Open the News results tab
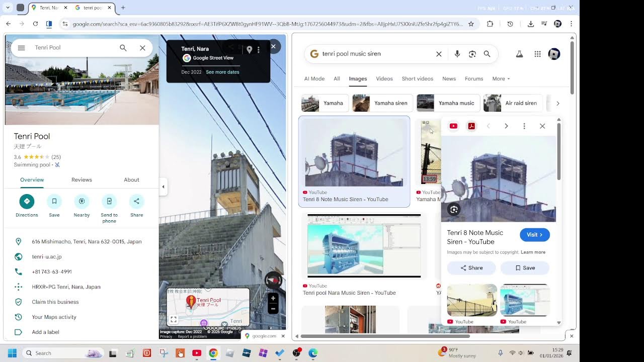 click(x=449, y=78)
